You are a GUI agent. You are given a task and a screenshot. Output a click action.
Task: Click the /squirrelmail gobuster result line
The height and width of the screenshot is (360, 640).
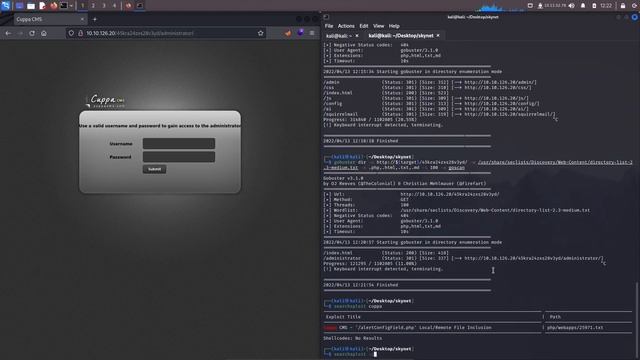[439, 114]
